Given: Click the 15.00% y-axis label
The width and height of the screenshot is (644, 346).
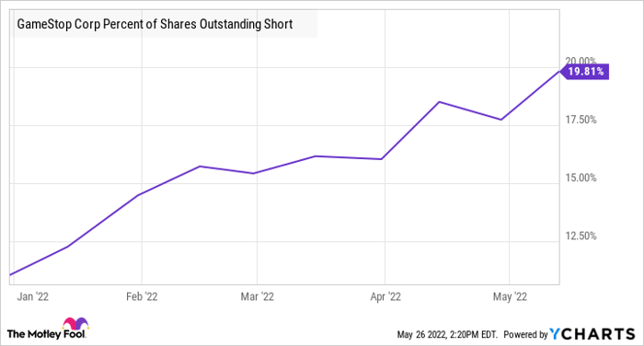Looking at the screenshot, I should pyautogui.click(x=581, y=178).
